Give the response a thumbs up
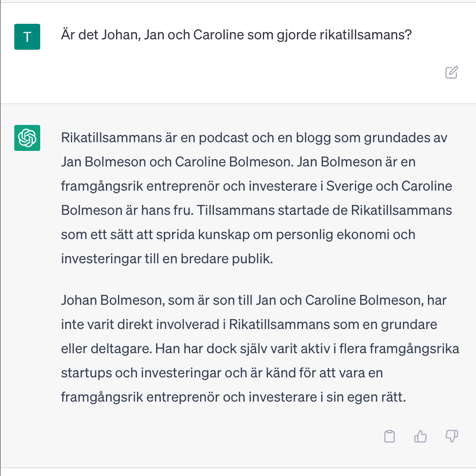 click(x=420, y=436)
